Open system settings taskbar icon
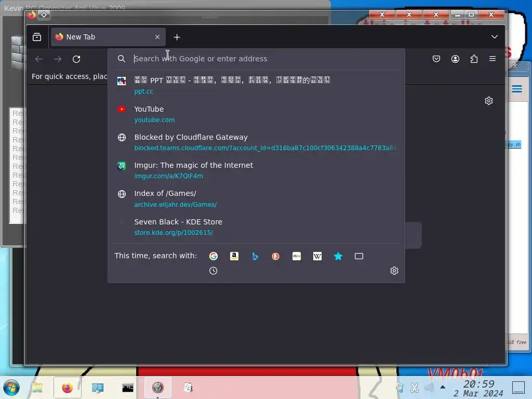The image size is (532, 399). pos(97,388)
